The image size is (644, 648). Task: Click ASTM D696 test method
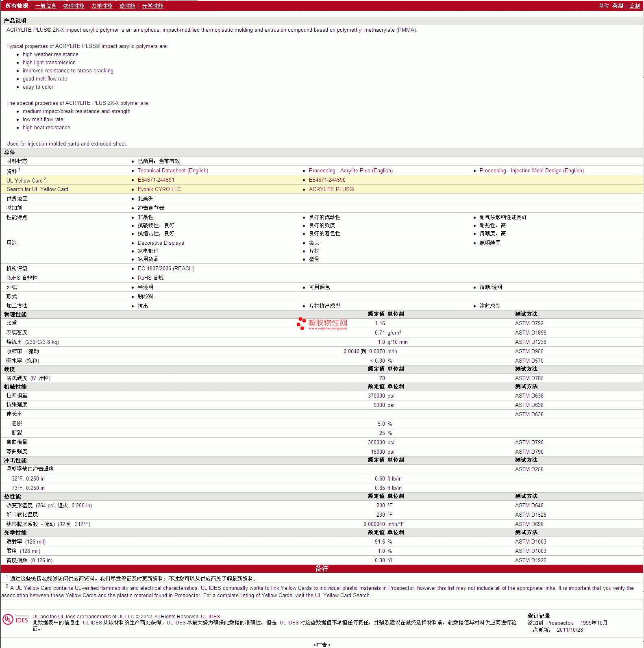pyautogui.click(x=529, y=524)
